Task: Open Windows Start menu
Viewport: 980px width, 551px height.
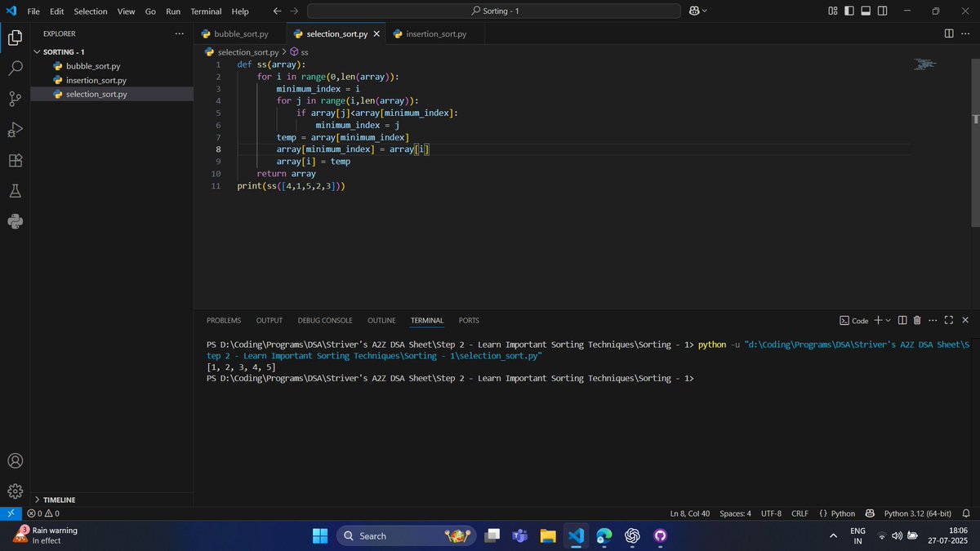Action: (319, 535)
